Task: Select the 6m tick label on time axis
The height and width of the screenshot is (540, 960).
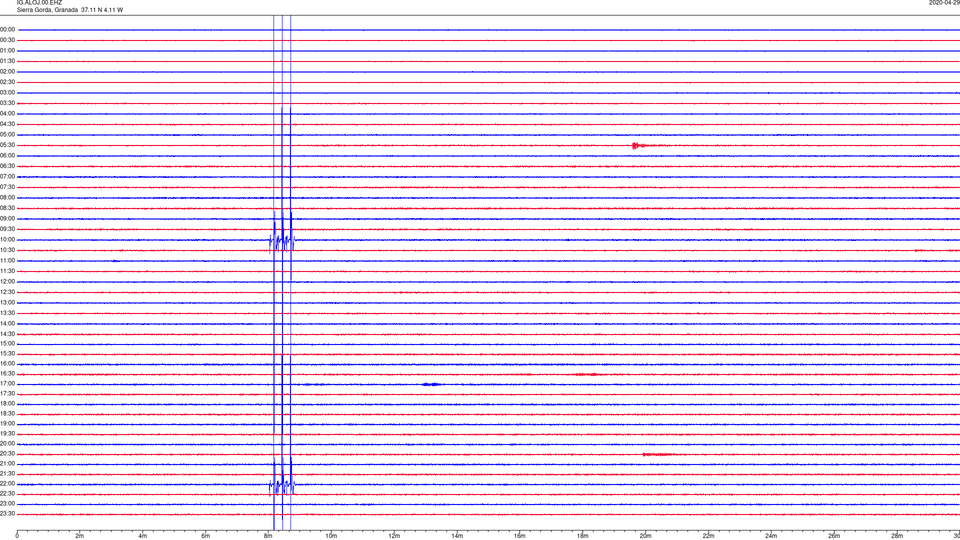Action: click(x=206, y=536)
